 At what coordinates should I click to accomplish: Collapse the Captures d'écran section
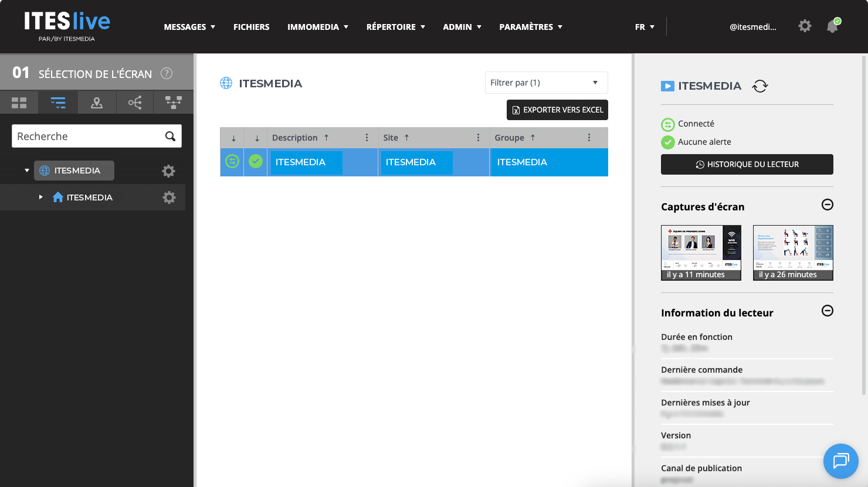[x=827, y=205]
